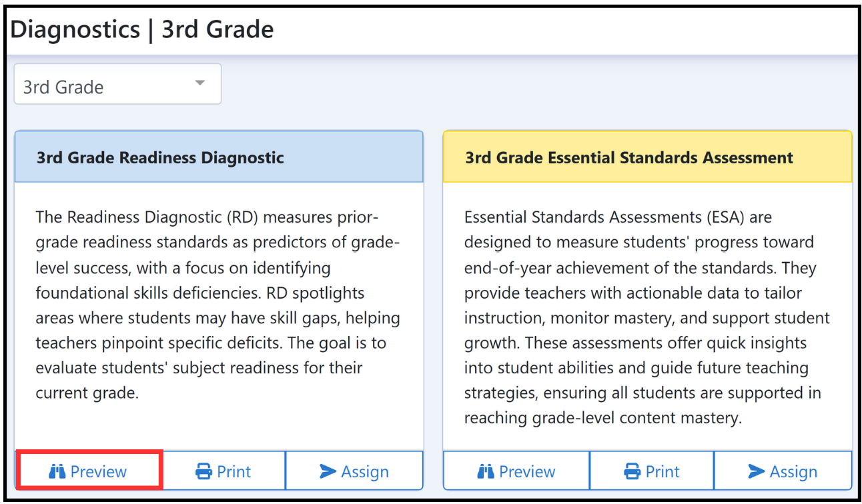Click the Readiness Diagnostic description paragraph
The height and width of the screenshot is (504, 862).
click(x=218, y=305)
